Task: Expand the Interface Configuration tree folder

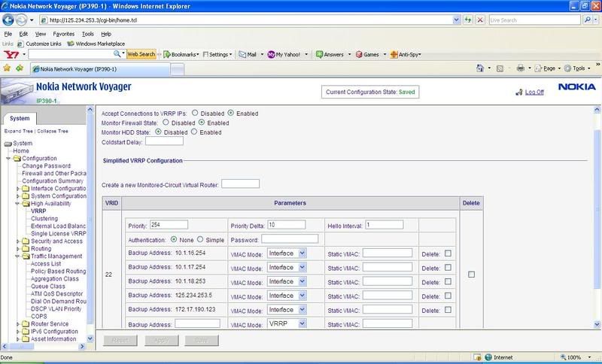Action: click(x=17, y=188)
